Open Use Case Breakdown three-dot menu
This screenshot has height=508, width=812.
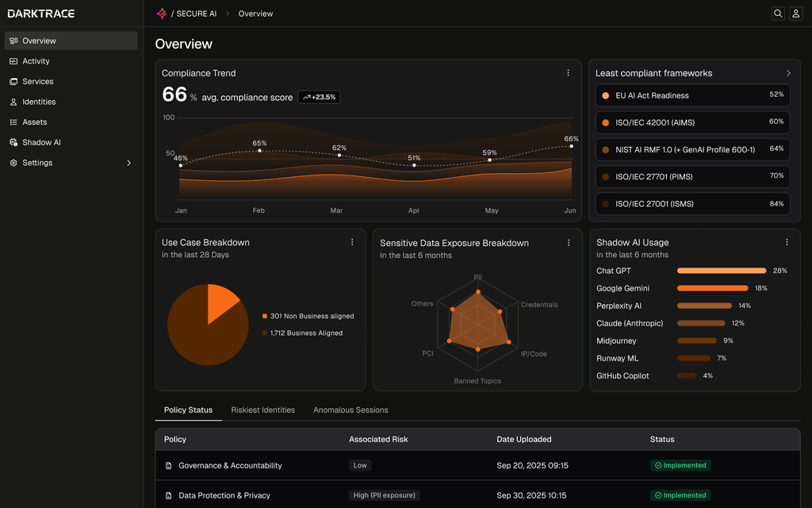(x=352, y=242)
